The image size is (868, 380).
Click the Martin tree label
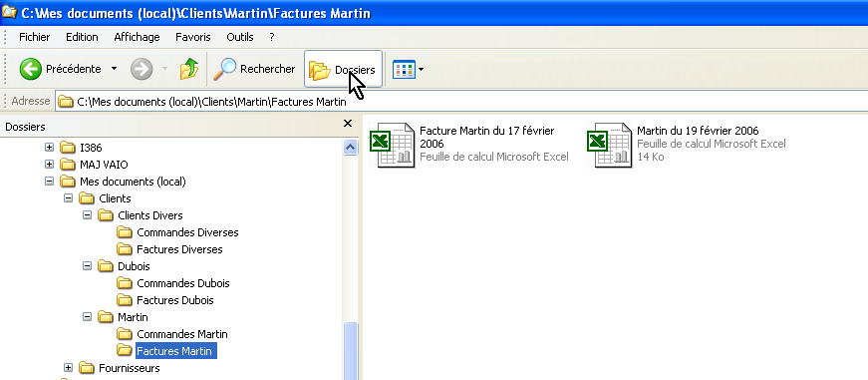point(133,317)
